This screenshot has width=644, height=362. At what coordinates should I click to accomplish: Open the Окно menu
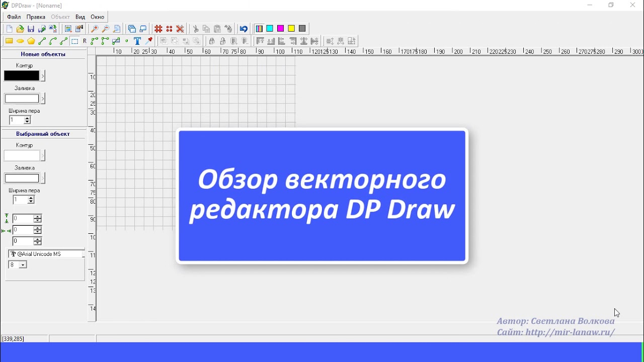point(98,17)
